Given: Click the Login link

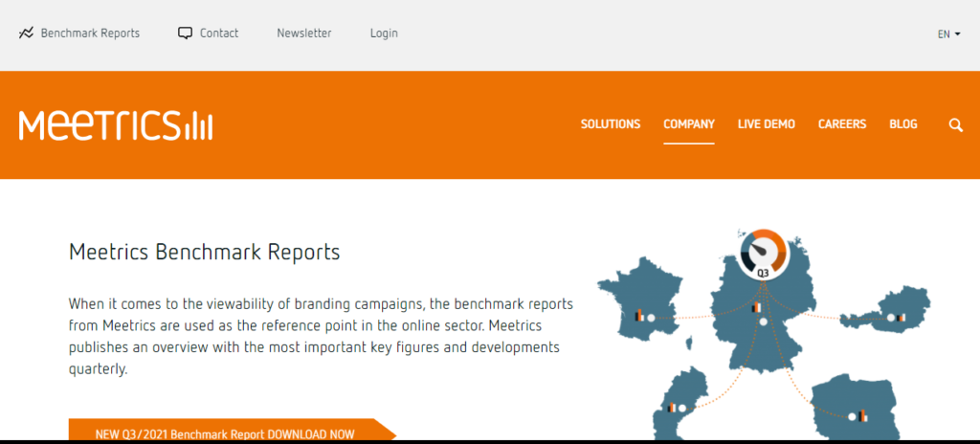Looking at the screenshot, I should (384, 33).
